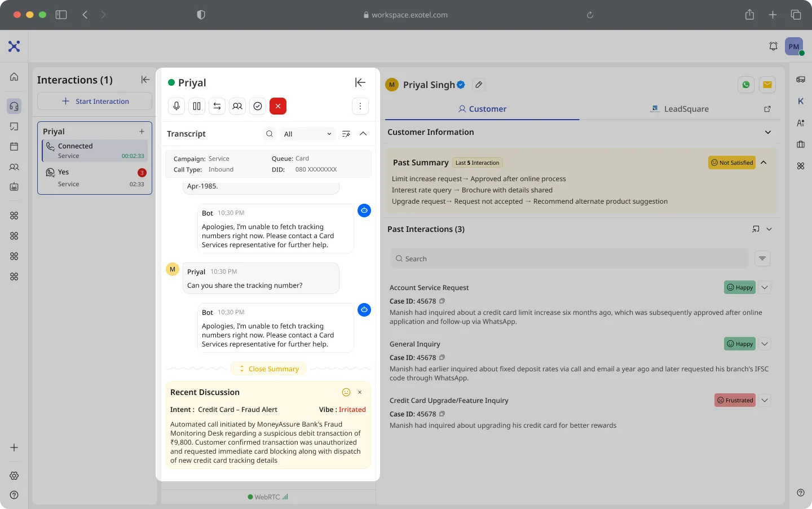Screen dimensions: 812x509
Task: Click the PM user avatar
Action: pyautogui.click(x=794, y=46)
